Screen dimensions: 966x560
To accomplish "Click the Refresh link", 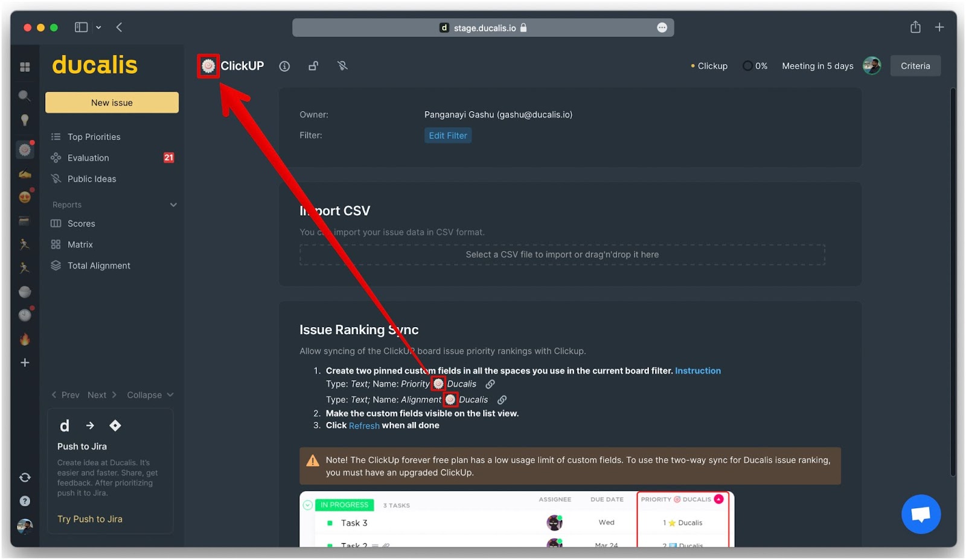I will click(x=364, y=425).
